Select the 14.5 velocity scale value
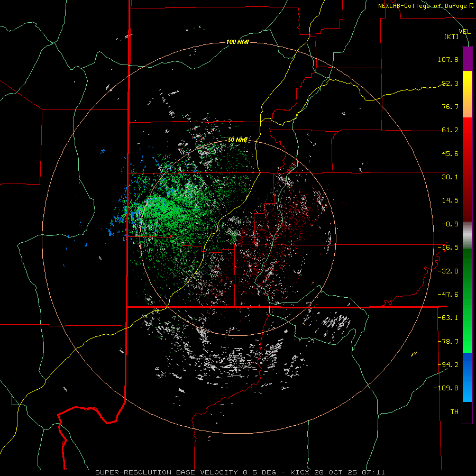The width and height of the screenshot is (476, 476). pos(450,200)
